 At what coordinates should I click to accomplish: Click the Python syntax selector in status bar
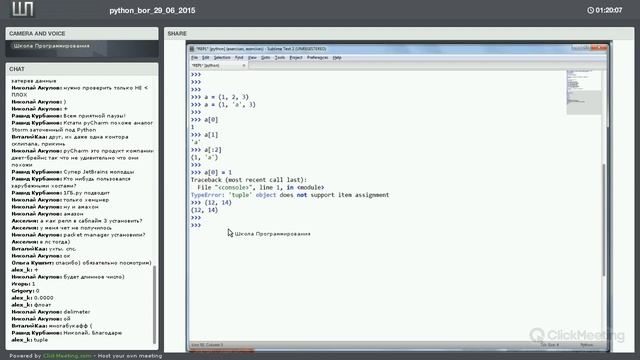[x=587, y=345]
